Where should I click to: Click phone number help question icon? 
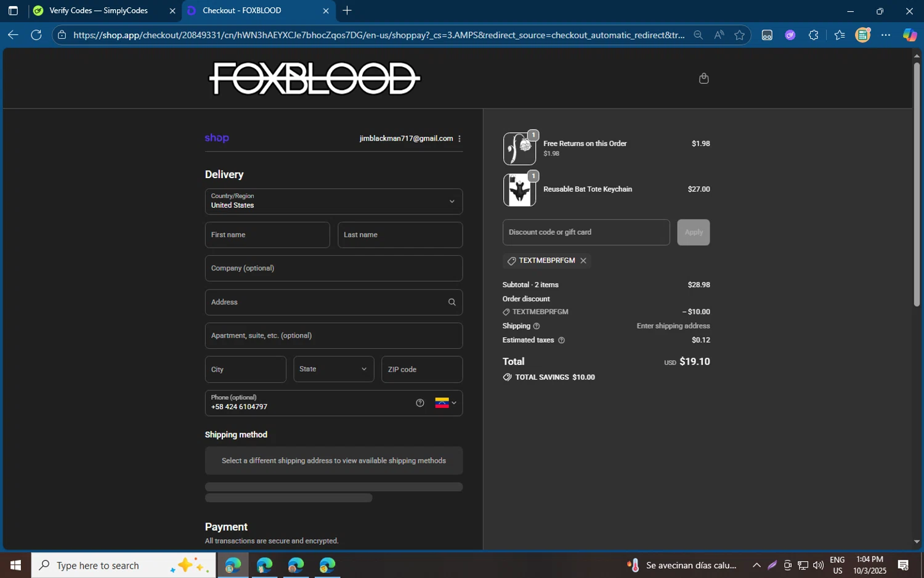(x=419, y=403)
